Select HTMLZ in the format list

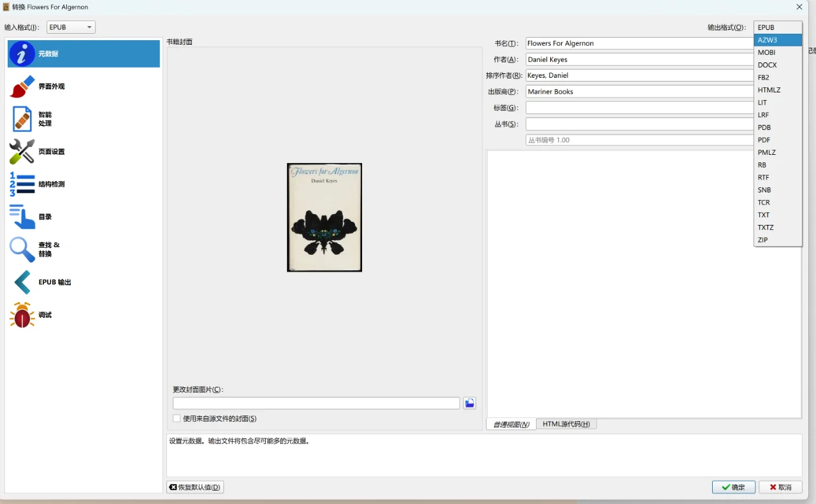tap(778, 90)
